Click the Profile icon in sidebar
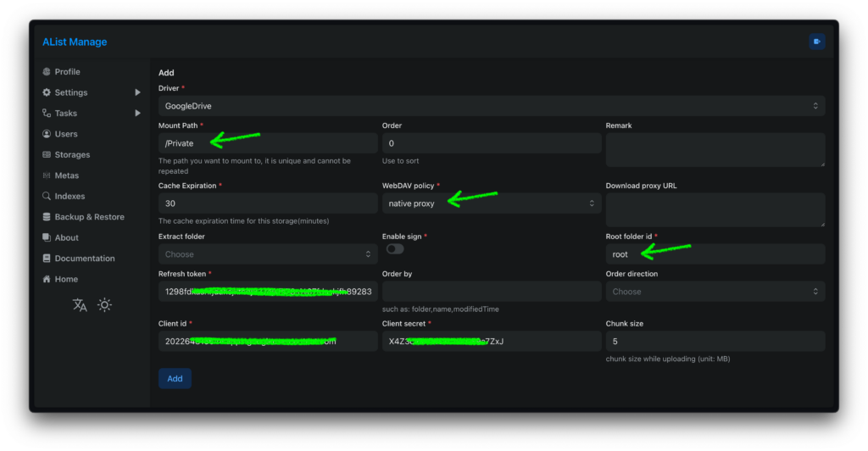The height and width of the screenshot is (451, 868). [x=47, y=72]
